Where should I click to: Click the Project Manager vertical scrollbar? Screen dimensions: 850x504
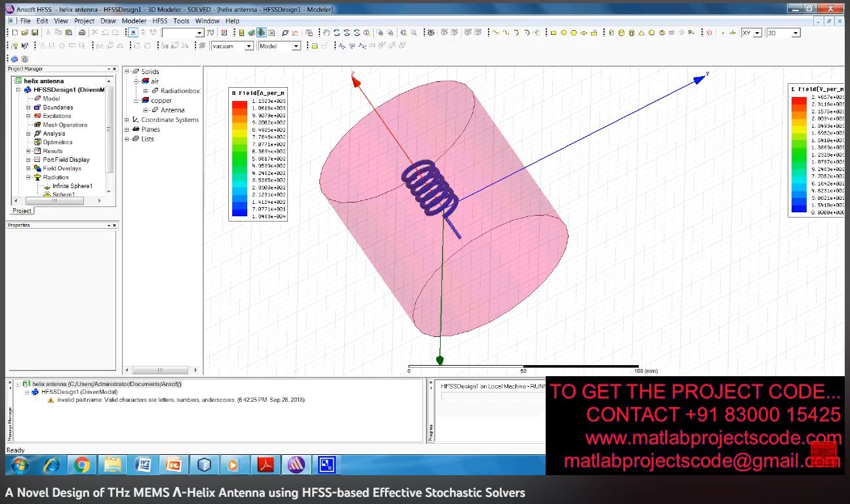tap(110, 131)
